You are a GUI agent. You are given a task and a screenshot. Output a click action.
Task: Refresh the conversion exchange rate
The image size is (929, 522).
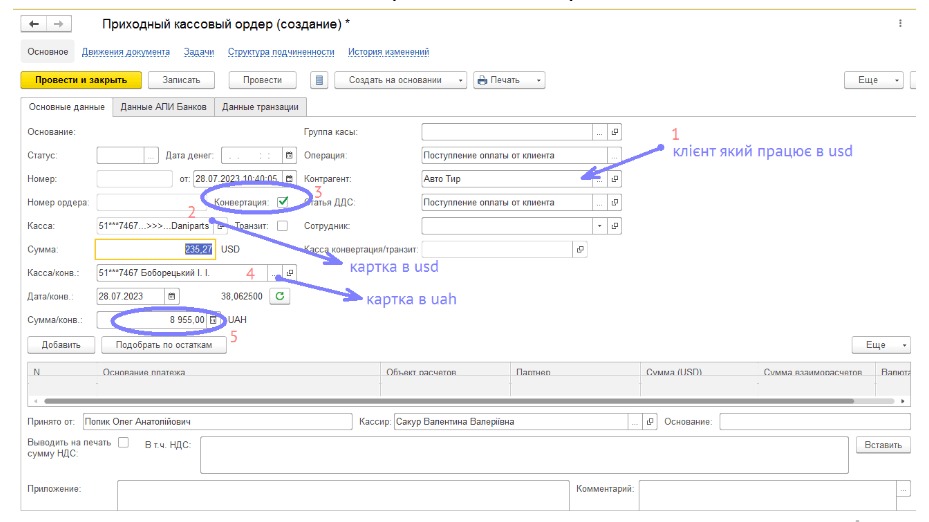280,296
